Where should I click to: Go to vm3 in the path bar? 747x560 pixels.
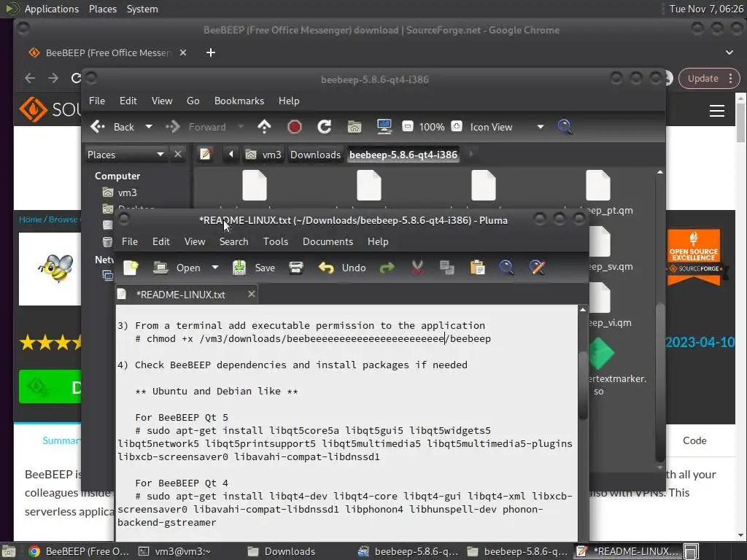(263, 155)
